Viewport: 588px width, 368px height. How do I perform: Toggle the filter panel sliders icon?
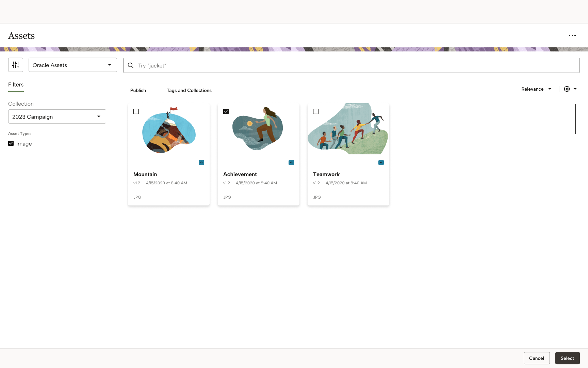16,65
